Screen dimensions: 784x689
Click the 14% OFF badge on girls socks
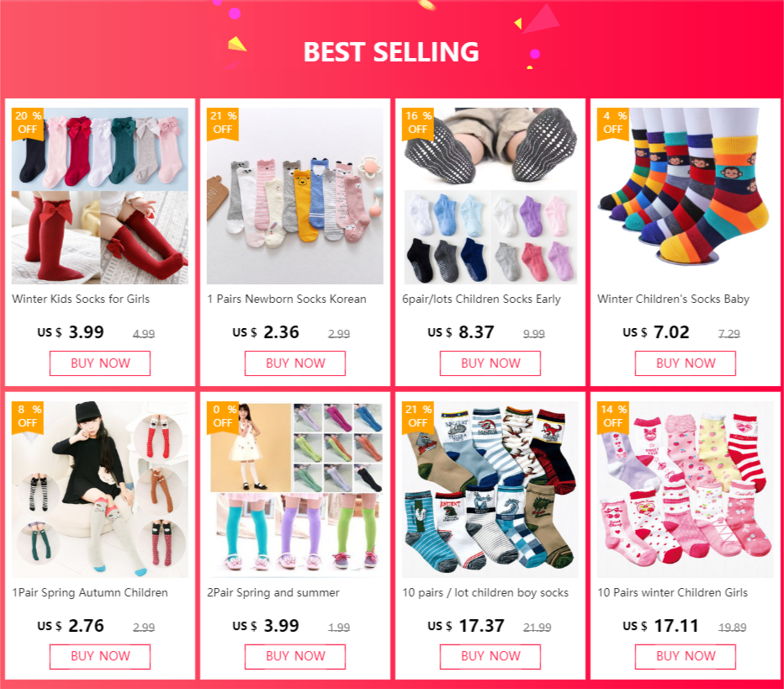click(x=613, y=417)
